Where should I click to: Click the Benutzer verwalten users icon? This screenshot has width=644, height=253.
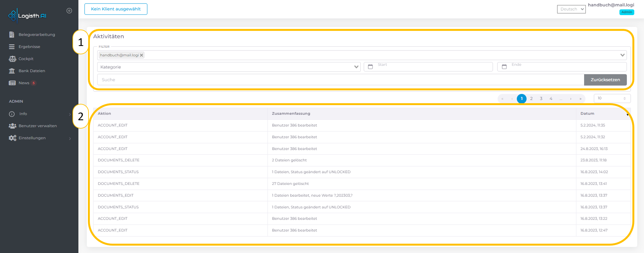click(12, 126)
